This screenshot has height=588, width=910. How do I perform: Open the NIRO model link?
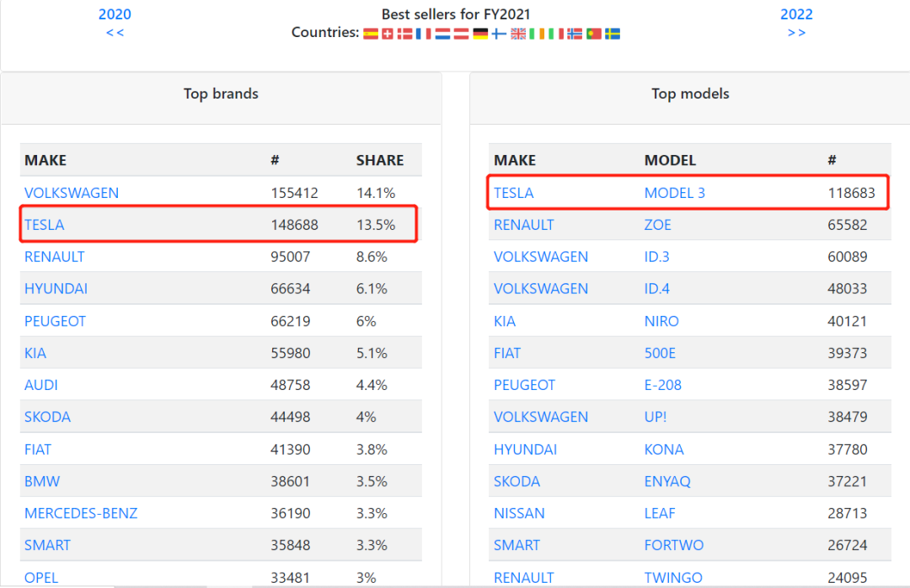click(x=661, y=321)
